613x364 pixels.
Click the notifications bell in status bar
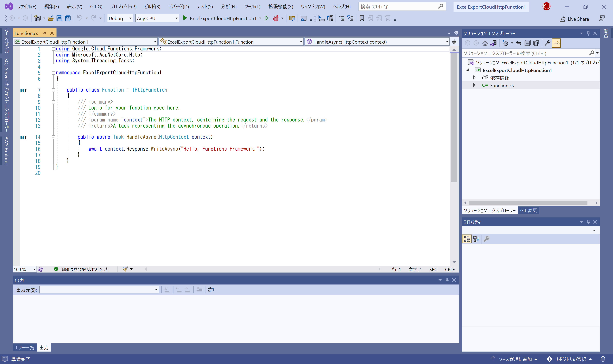[x=603, y=359]
